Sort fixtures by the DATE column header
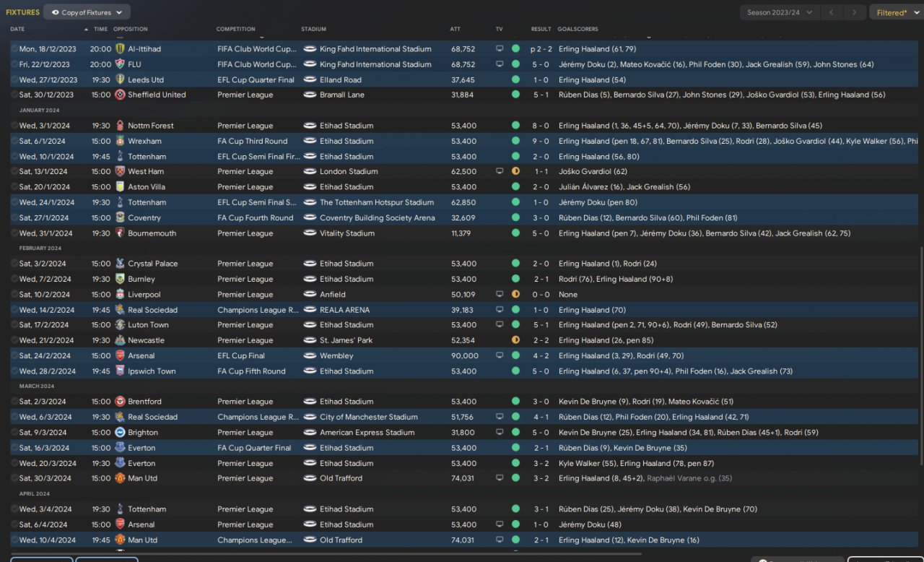Screen dimensions: 924x562 (17, 30)
